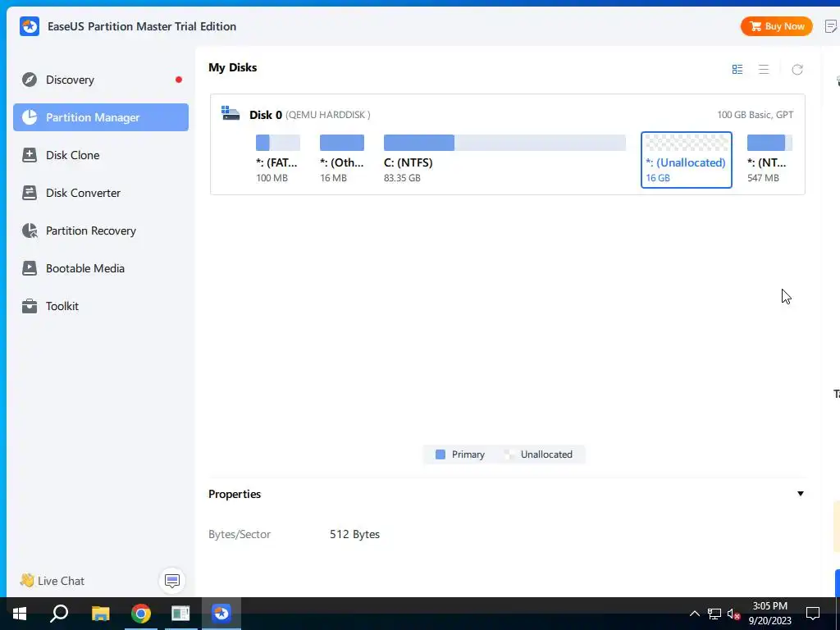Image resolution: width=840 pixels, height=630 pixels.
Task: Open File Explorer from taskbar
Action: (x=100, y=614)
